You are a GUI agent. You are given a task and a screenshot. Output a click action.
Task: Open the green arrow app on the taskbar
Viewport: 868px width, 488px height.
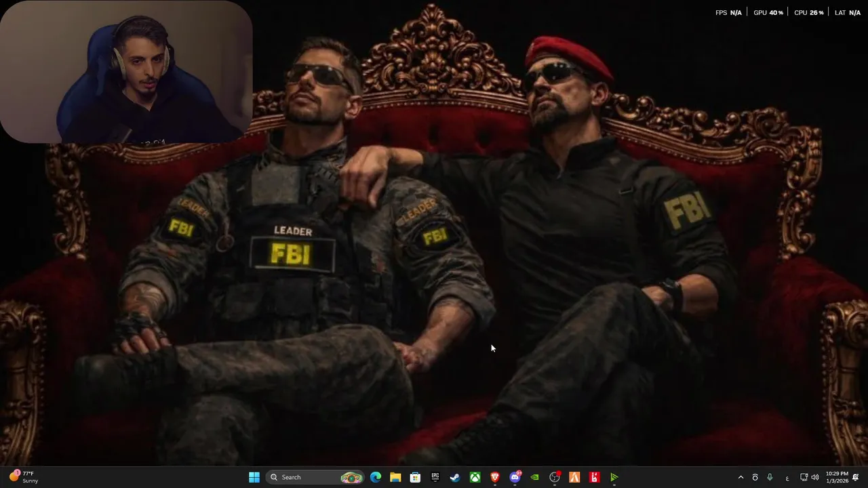pyautogui.click(x=614, y=477)
